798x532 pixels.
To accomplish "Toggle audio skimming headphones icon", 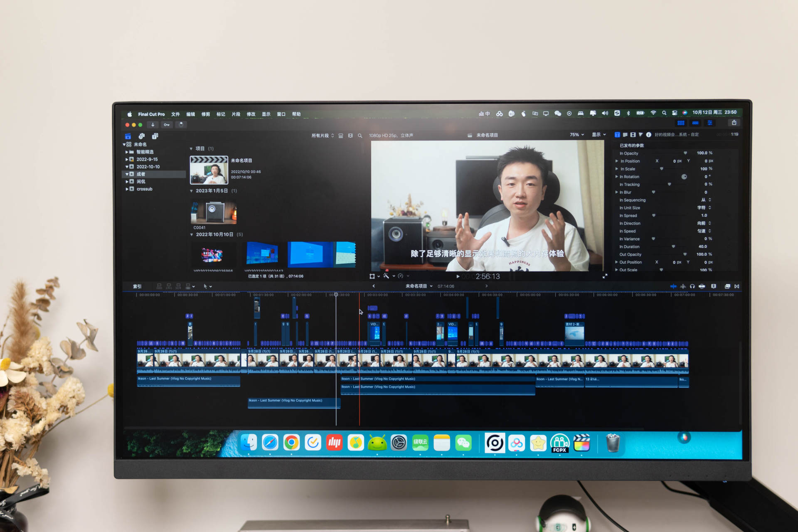I will coord(692,286).
